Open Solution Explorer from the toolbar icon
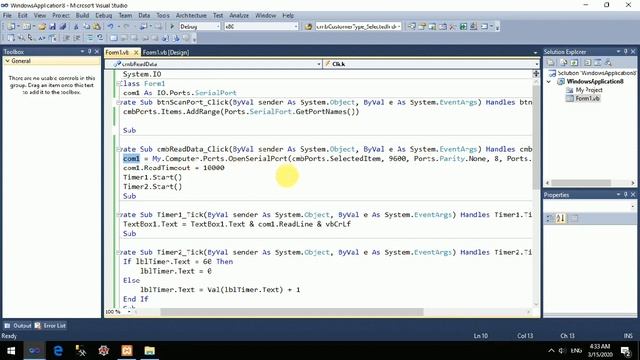 pyautogui.click(x=412, y=27)
